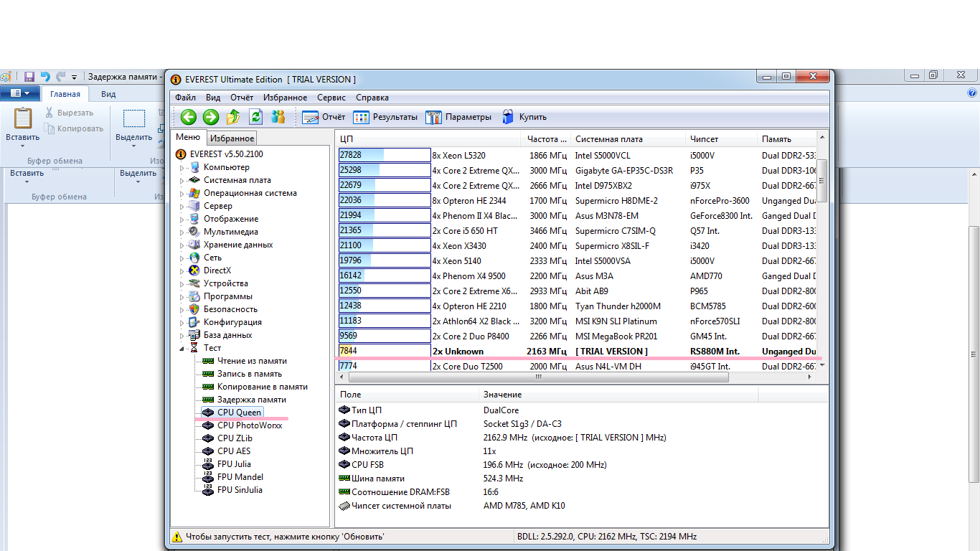Select Программы in the tree
980x551 pixels.
[227, 296]
